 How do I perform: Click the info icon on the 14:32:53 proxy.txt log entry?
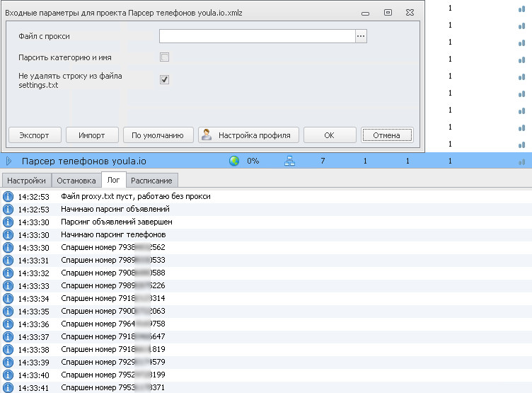(8, 196)
